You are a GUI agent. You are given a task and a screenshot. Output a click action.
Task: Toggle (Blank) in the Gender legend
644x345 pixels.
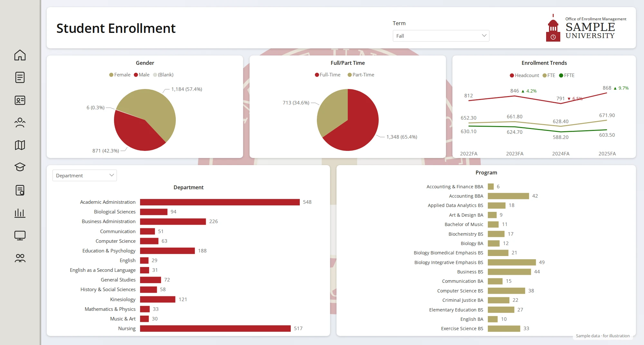163,75
